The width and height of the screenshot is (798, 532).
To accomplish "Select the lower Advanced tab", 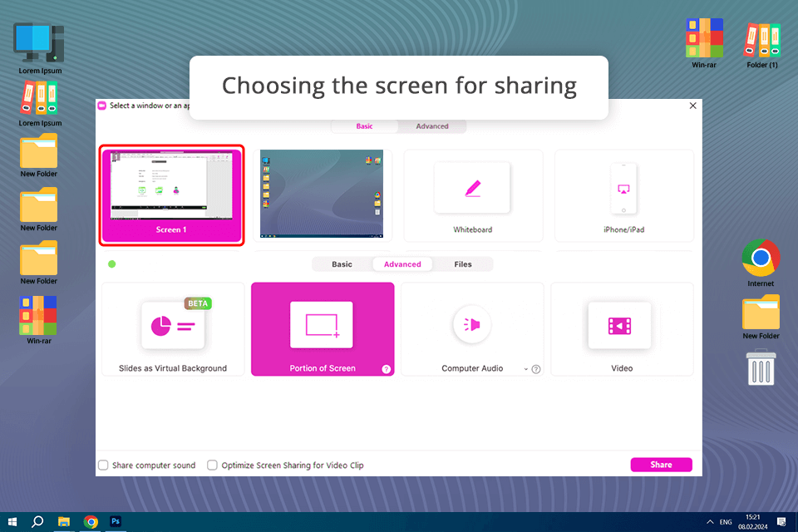I will click(402, 264).
